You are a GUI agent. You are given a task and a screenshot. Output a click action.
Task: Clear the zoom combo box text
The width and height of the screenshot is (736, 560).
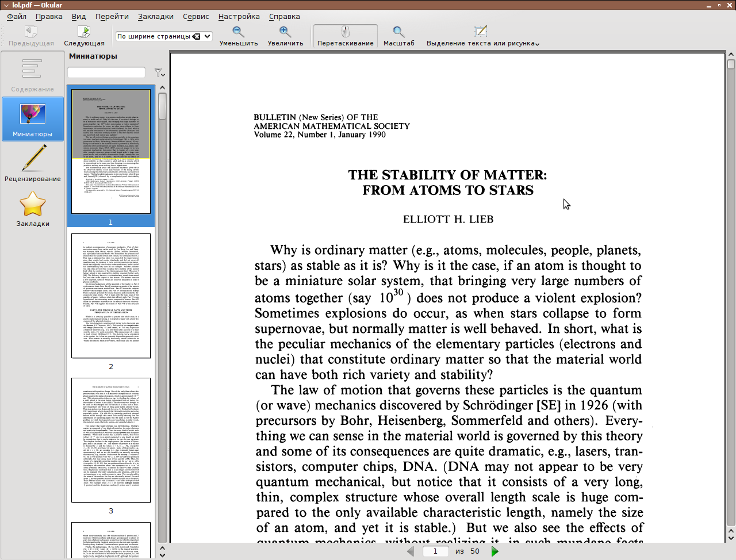click(x=197, y=36)
